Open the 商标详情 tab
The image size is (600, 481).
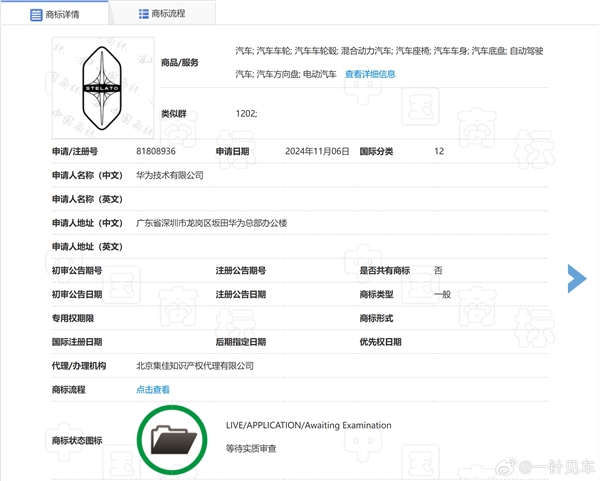(54, 15)
